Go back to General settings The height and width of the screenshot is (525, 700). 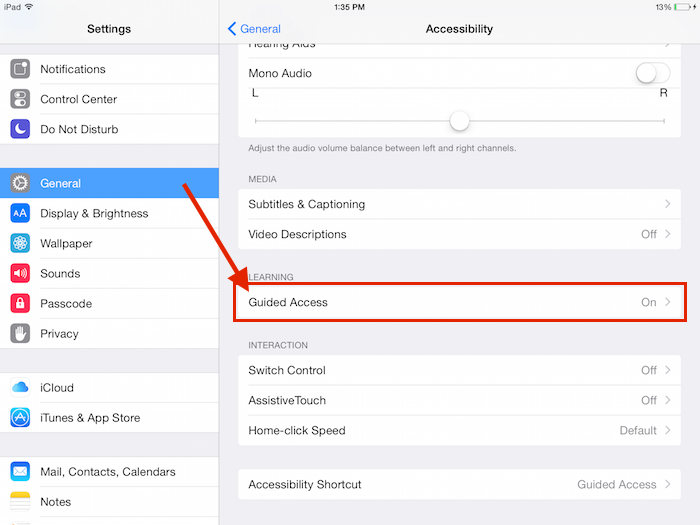(x=255, y=29)
